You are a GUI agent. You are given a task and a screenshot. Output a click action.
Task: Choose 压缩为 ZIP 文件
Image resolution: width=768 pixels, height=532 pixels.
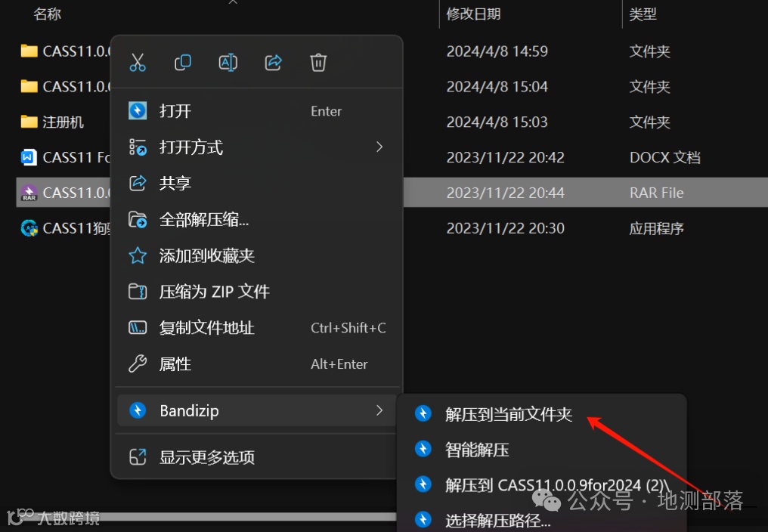coord(257,292)
